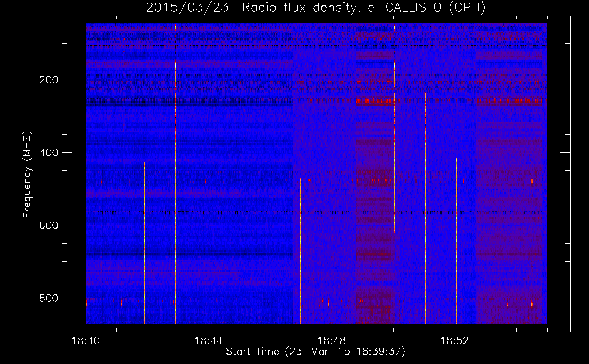589x364 pixels.
Task: Click the plot title '2015/03/23 Radio flux density, e-CALLISTO (CPH)'
Action: 316,7
